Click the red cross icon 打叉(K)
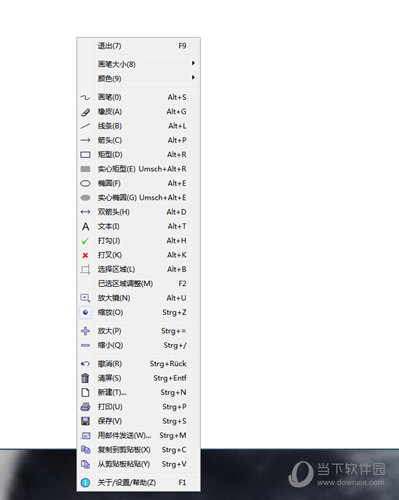This screenshot has width=399, height=500. coord(85,255)
